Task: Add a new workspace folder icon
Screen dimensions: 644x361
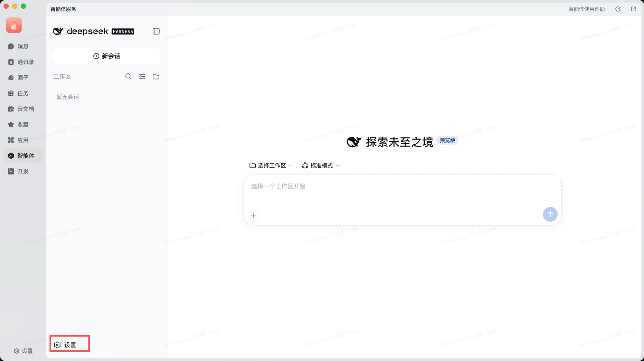Action: (156, 76)
